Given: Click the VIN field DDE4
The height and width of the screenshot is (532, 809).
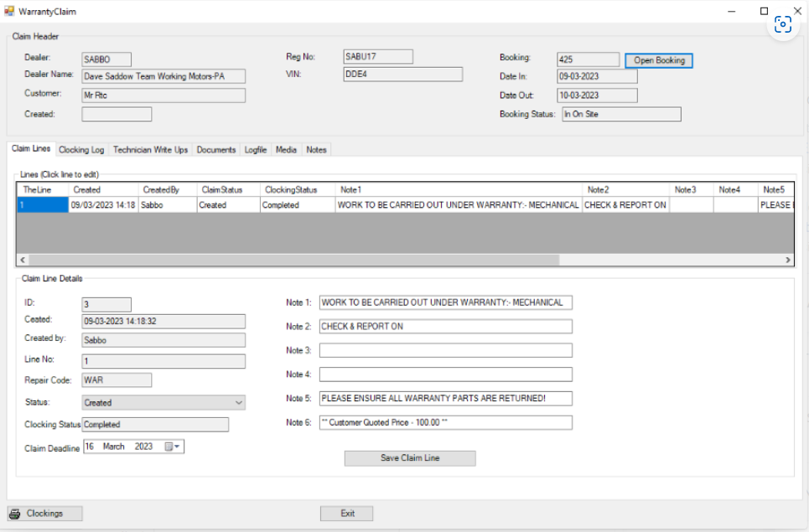Looking at the screenshot, I should (x=403, y=75).
